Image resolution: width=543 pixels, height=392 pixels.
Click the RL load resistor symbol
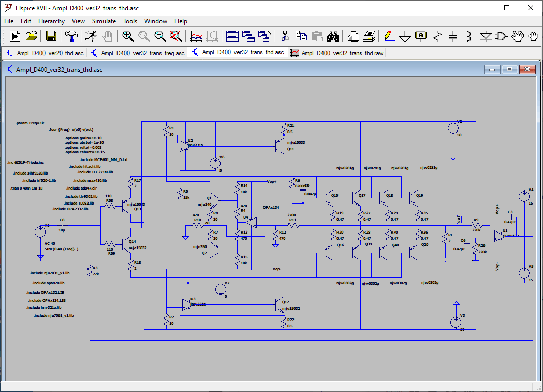(445, 238)
